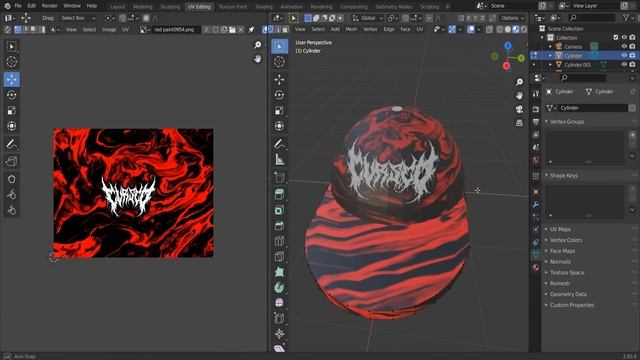Viewport: 640px width, 360px height.
Task: Open the Image menu in UV editor
Action: pyautogui.click(x=109, y=30)
